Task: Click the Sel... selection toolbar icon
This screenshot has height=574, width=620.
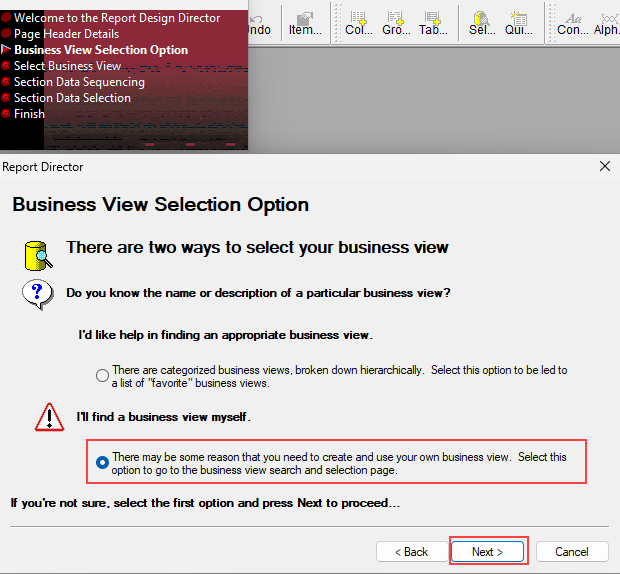Action: (x=482, y=25)
